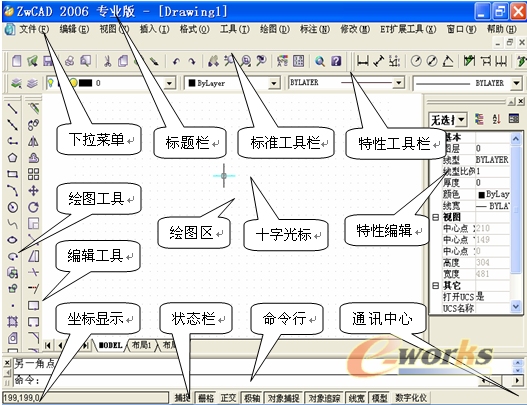This screenshot has height=405, width=527.
Task: Select the Hatch tool
Action: (12, 322)
